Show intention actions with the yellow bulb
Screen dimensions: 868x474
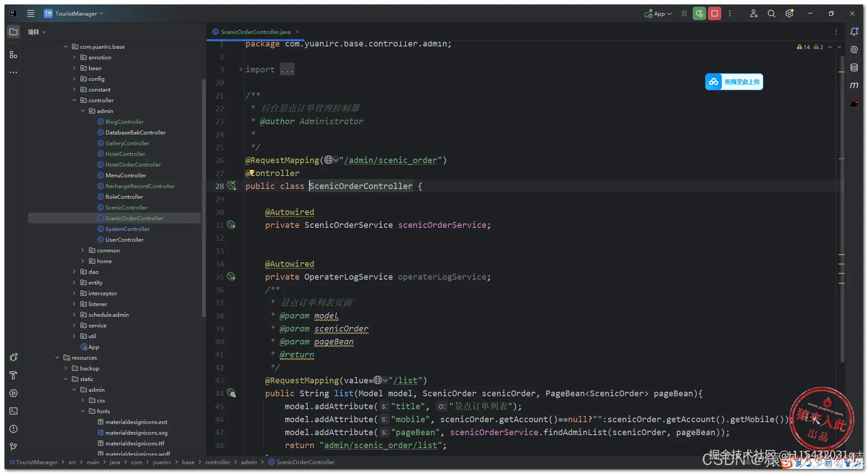click(x=252, y=172)
